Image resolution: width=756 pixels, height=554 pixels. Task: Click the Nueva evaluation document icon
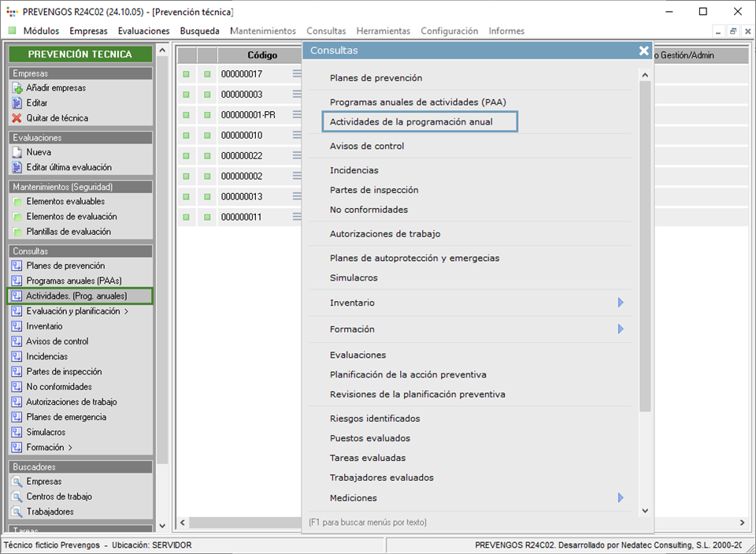tap(18, 152)
